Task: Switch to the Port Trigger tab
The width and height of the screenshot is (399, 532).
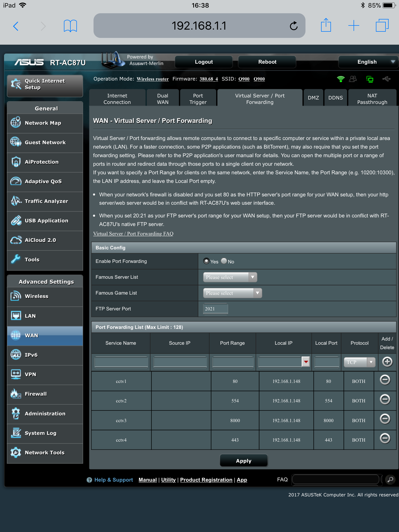Action: (198, 99)
